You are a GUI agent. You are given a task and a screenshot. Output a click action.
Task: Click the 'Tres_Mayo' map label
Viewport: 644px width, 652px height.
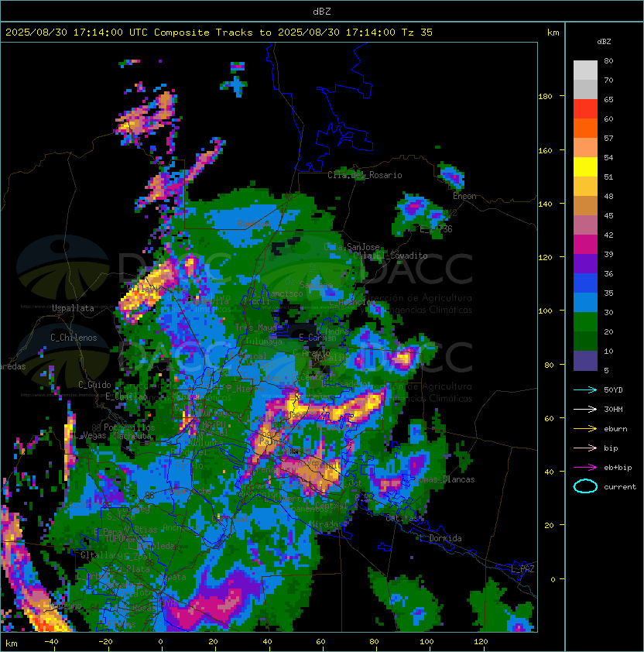pos(255,328)
